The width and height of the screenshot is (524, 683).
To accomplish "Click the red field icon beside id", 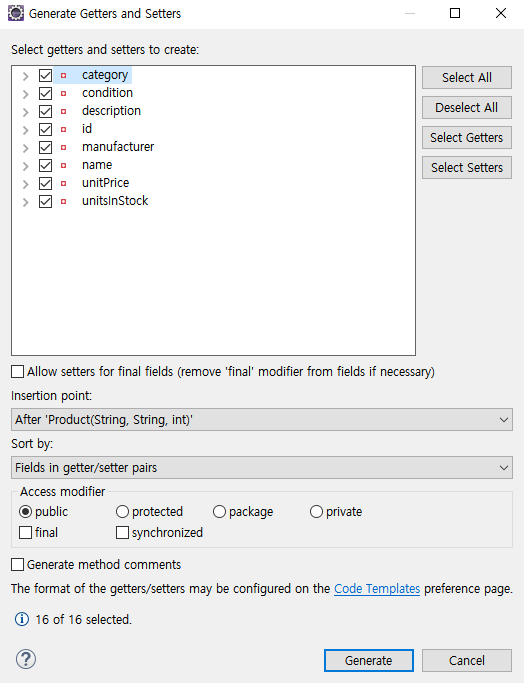I will click(x=64, y=129).
